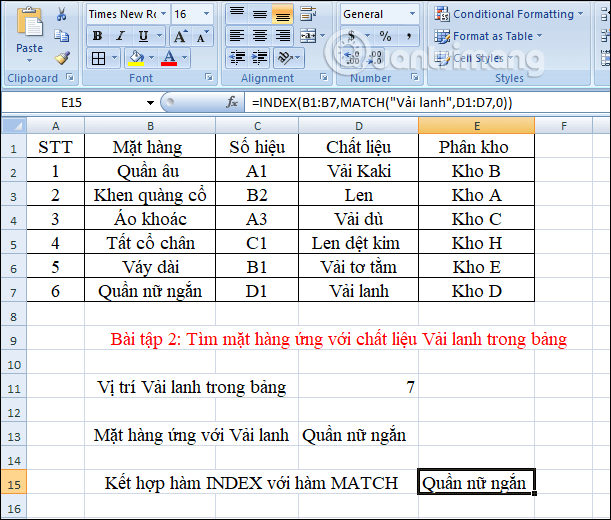
Task: Select row 15 header
Action: (14, 485)
